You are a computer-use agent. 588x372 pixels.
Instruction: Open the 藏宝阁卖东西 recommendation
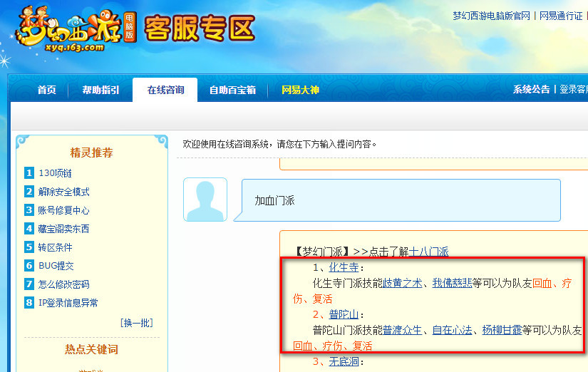coord(63,228)
